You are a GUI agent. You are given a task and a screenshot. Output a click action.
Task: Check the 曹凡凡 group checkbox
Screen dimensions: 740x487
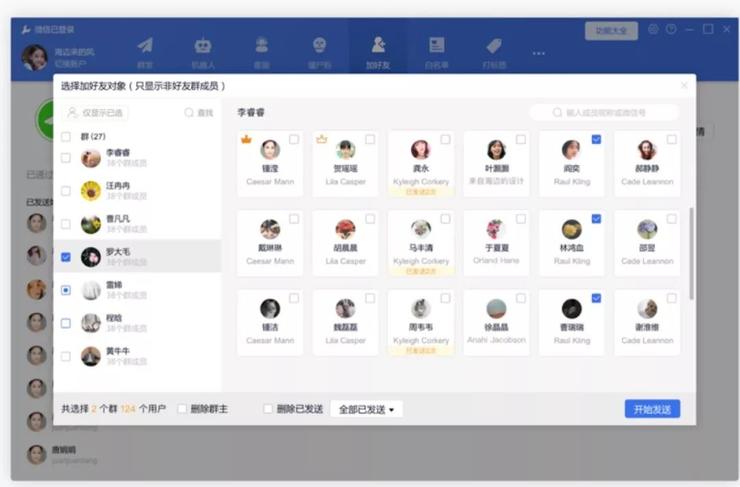point(66,224)
